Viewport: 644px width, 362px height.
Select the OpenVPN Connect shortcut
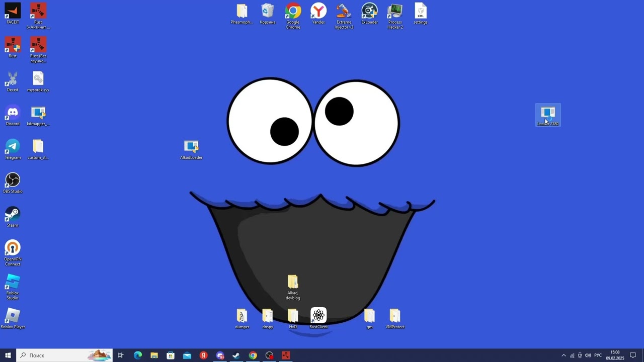[x=13, y=253]
